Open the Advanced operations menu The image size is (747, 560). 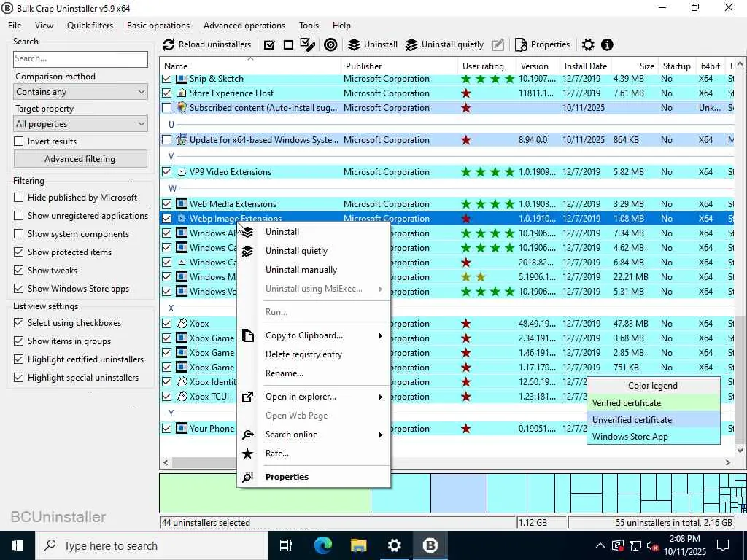click(x=244, y=26)
